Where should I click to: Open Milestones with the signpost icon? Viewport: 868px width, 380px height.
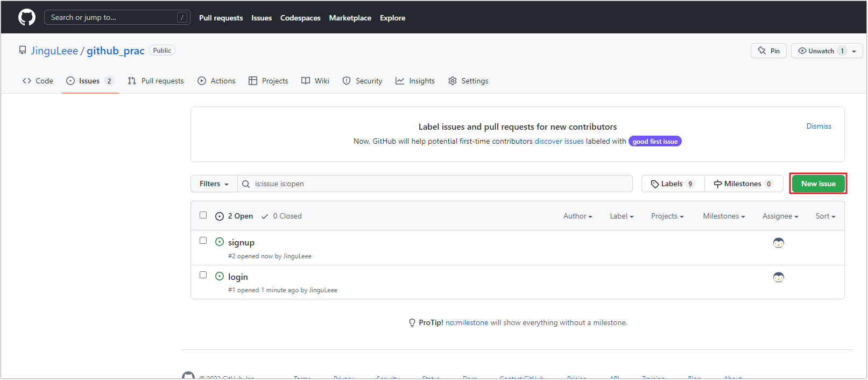click(744, 184)
